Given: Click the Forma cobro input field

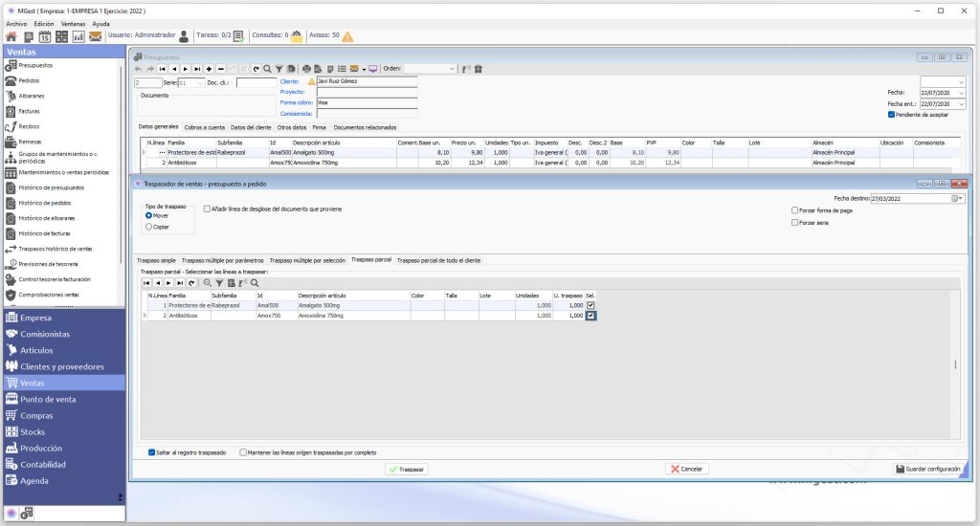Looking at the screenshot, I should (x=367, y=102).
